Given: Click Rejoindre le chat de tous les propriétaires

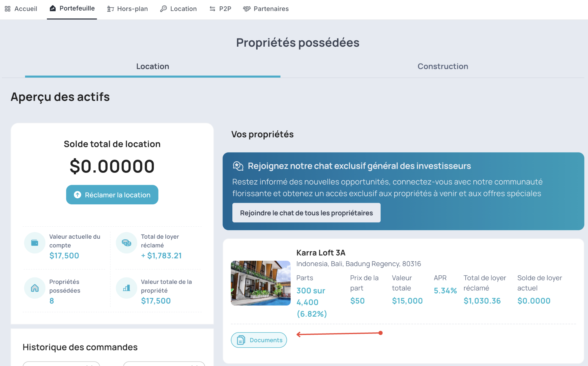Looking at the screenshot, I should (306, 213).
